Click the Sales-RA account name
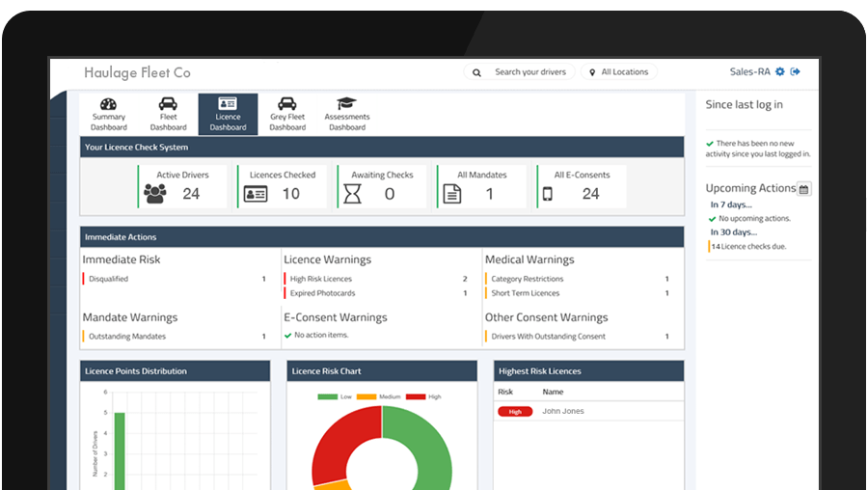The image size is (868, 490). tap(749, 71)
